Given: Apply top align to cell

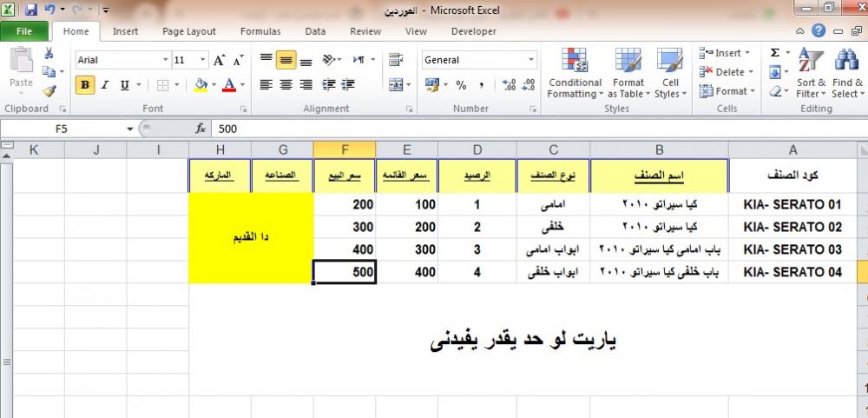Looking at the screenshot, I should [266, 59].
